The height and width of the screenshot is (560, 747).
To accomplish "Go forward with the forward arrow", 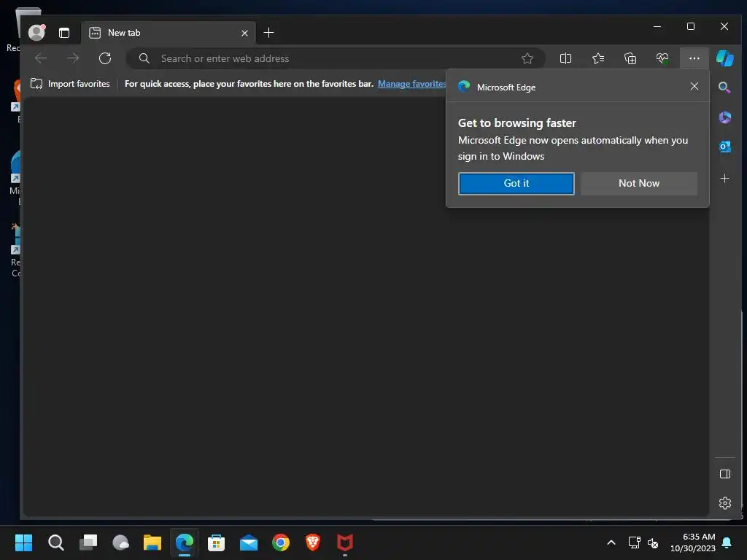I will (x=73, y=58).
